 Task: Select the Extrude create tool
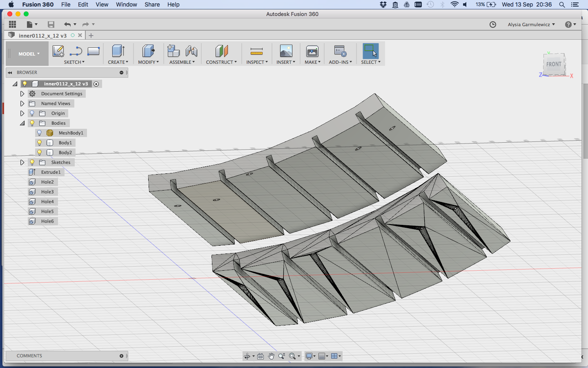118,51
